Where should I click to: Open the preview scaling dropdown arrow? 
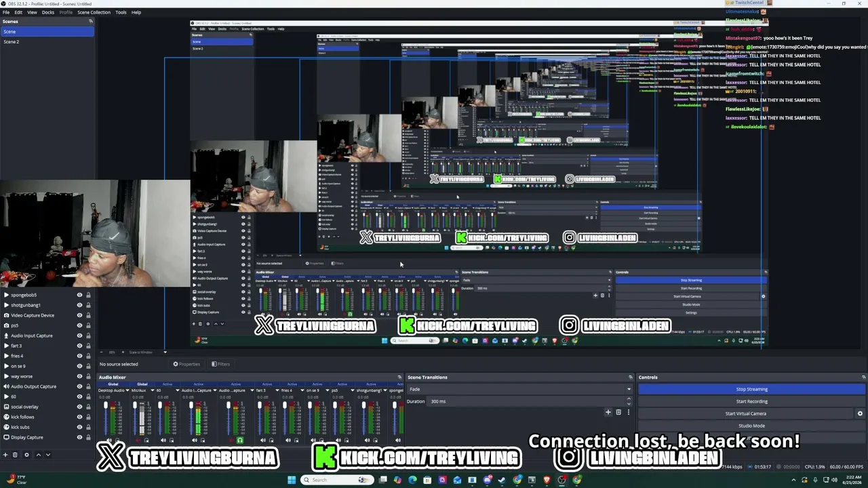(165, 352)
